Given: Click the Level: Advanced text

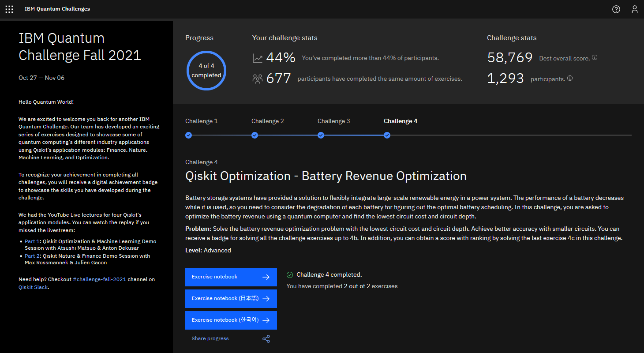Looking at the screenshot, I should (208, 250).
